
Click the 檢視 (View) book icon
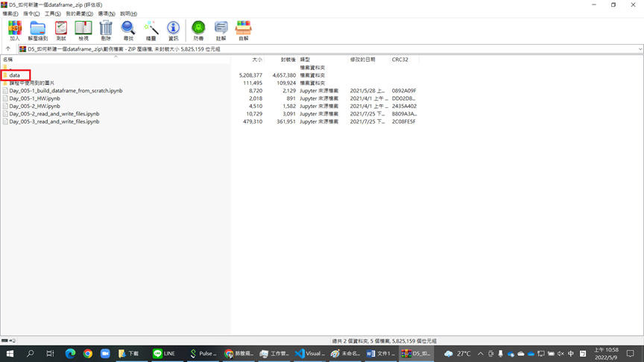click(83, 31)
